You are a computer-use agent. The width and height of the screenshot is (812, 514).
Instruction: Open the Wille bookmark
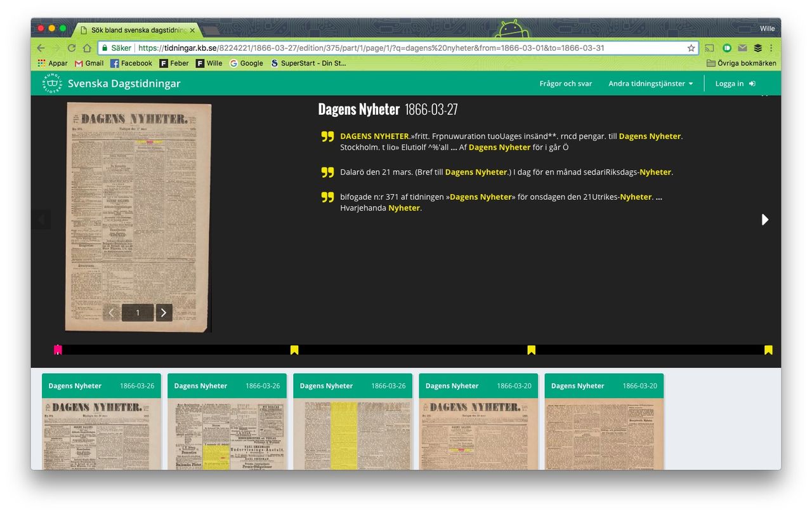(x=209, y=63)
